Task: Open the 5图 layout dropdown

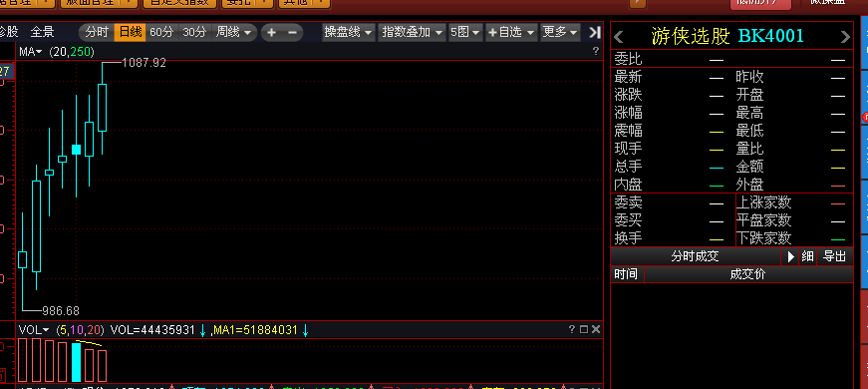Action: tap(465, 32)
